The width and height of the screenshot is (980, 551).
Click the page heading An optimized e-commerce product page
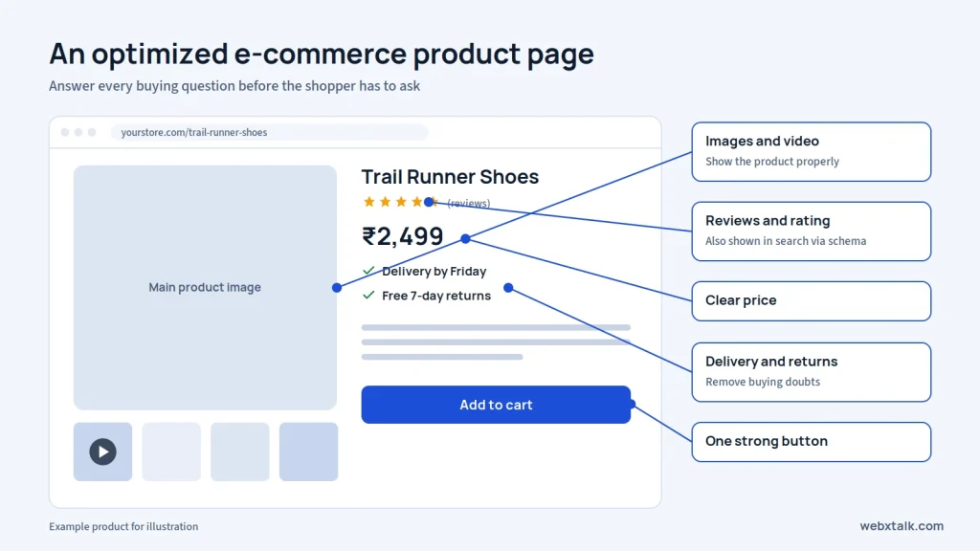click(322, 54)
